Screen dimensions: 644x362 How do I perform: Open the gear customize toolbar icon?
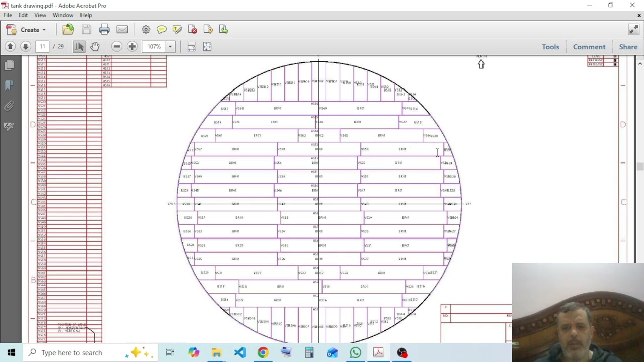click(146, 30)
